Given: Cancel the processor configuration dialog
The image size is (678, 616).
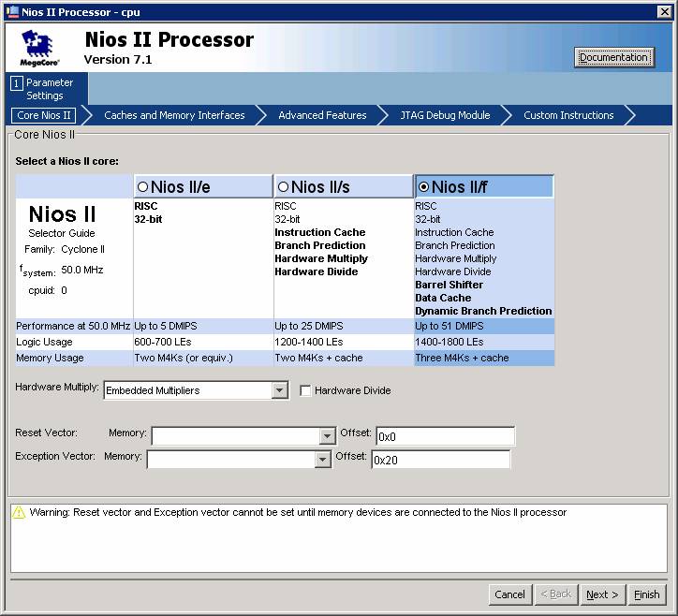Looking at the screenshot, I should point(509,594).
